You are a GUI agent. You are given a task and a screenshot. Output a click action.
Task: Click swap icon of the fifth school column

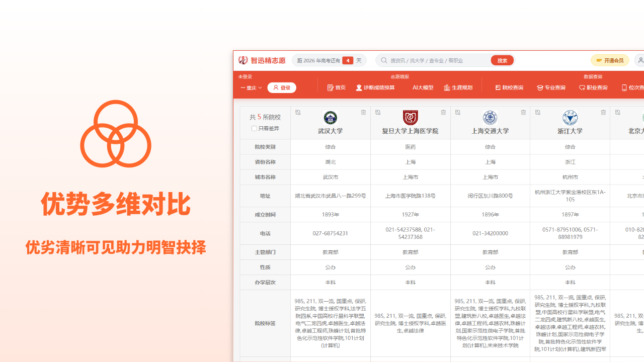coord(618,113)
